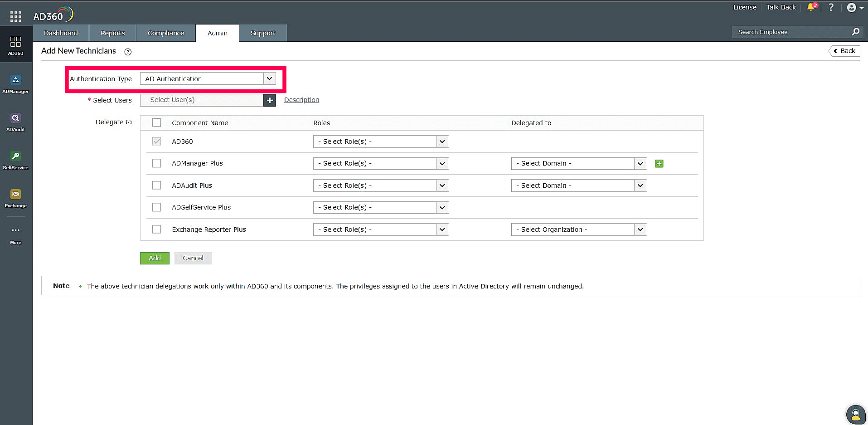Open the Authentication Type dropdown

(x=269, y=78)
